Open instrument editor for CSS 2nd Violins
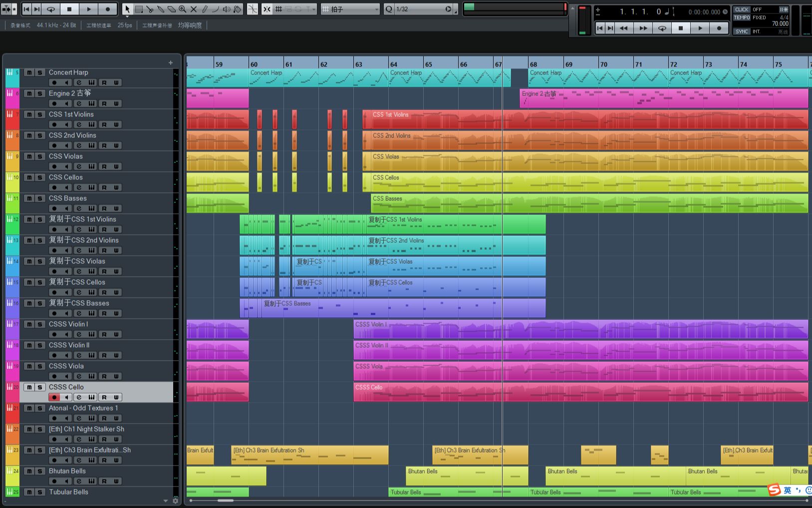Screen dimensions: 812x508 pos(92,145)
